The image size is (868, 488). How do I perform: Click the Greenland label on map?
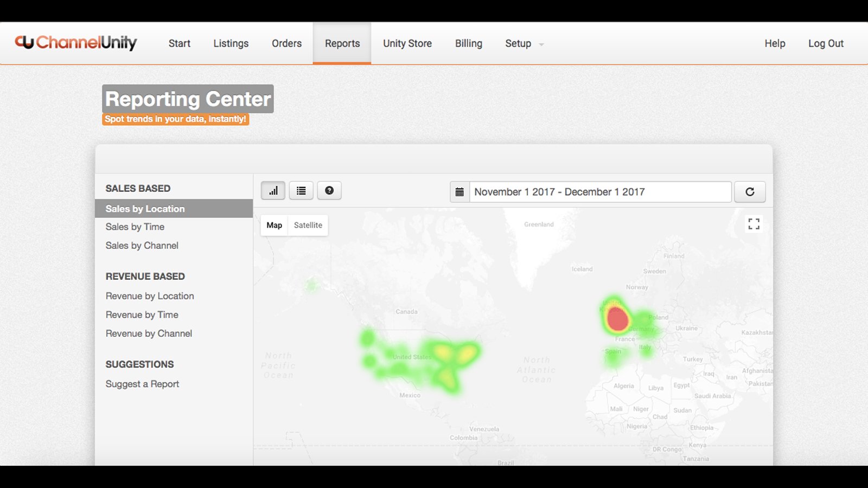click(x=539, y=224)
